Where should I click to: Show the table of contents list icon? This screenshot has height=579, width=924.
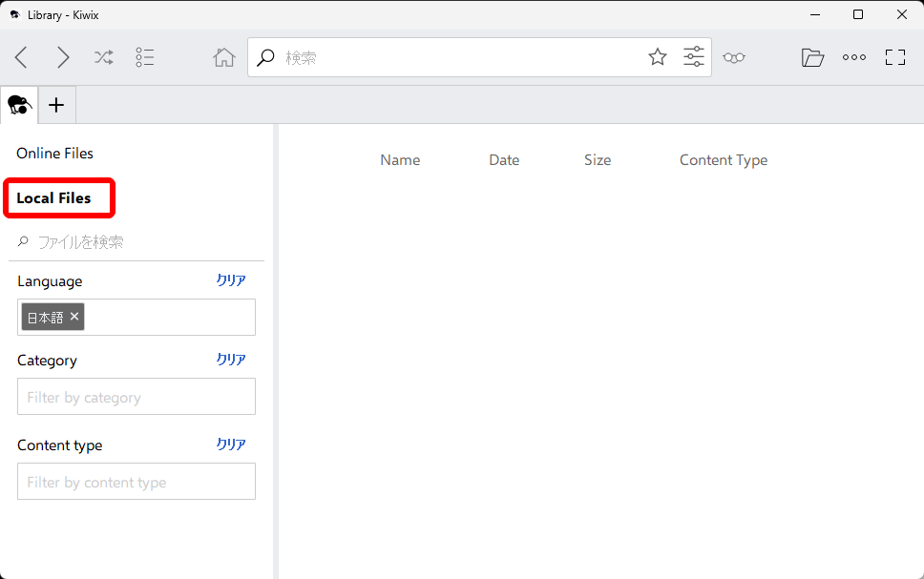point(145,57)
